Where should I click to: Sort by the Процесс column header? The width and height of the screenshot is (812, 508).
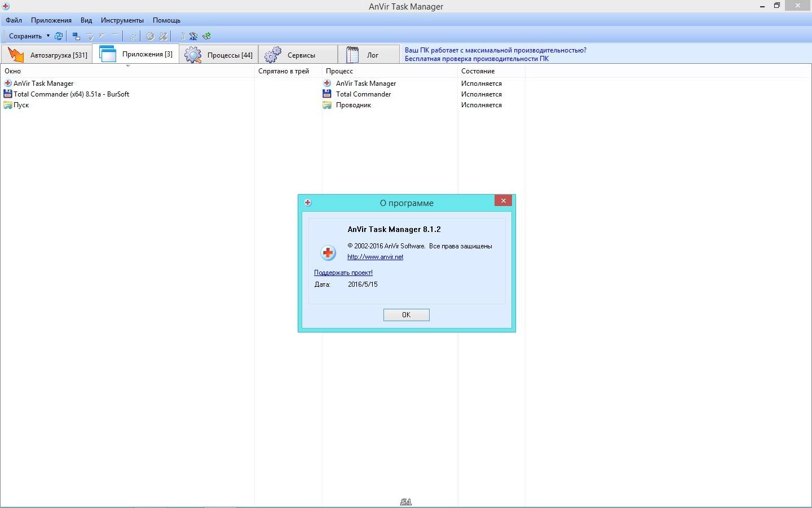click(x=390, y=71)
